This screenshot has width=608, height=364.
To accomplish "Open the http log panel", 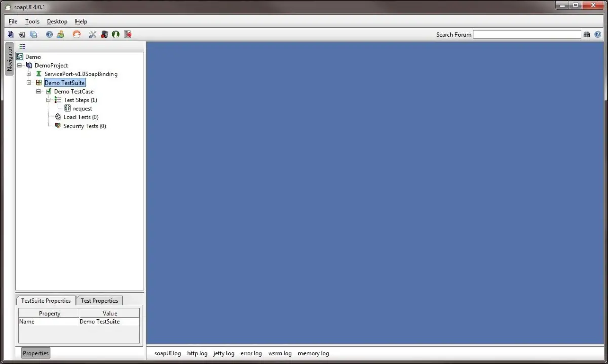I will point(197,353).
